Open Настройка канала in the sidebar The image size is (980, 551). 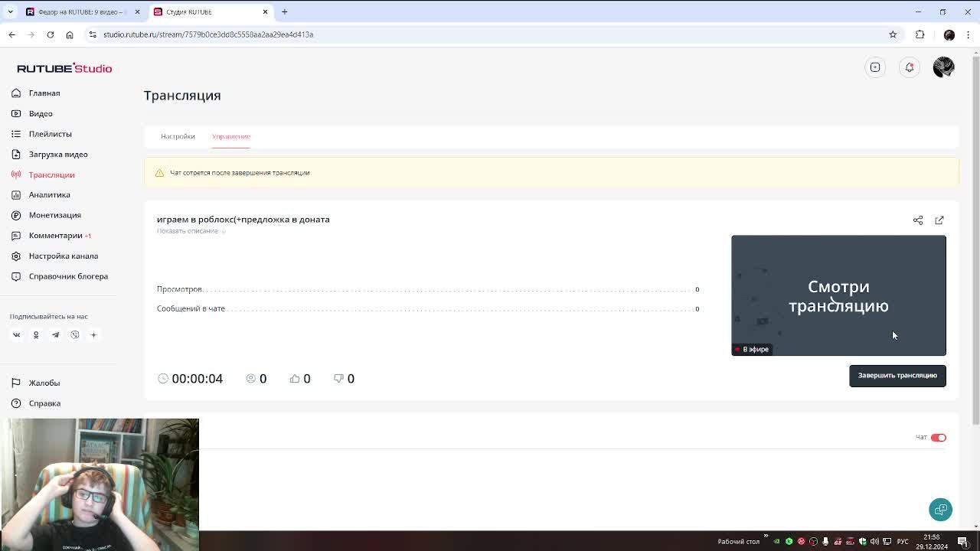(63, 256)
